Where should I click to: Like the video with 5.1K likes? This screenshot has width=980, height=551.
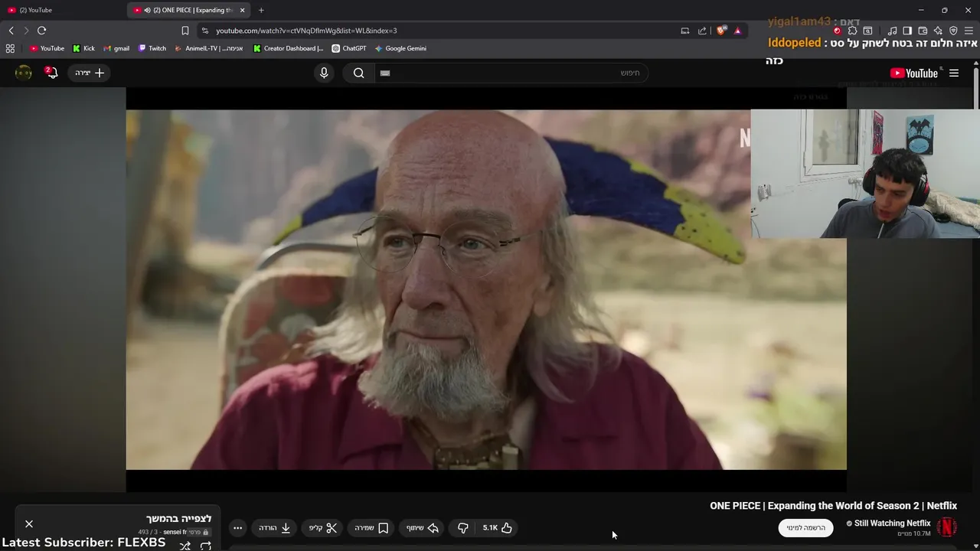coord(498,527)
